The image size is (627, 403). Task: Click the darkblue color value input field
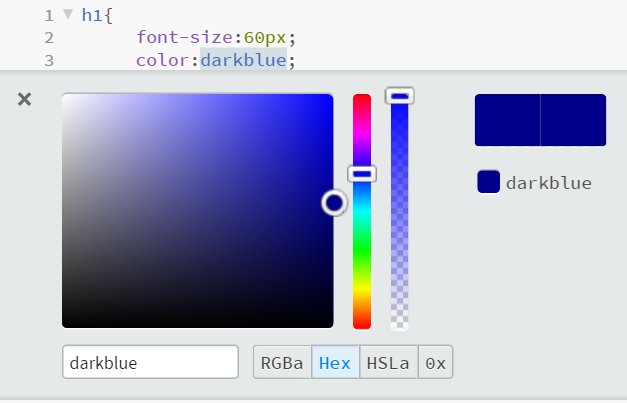150,362
